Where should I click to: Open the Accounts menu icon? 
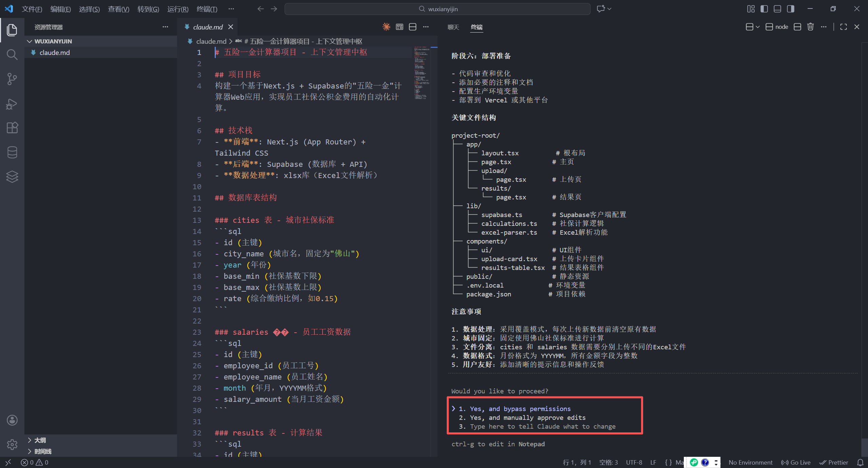(x=12, y=420)
